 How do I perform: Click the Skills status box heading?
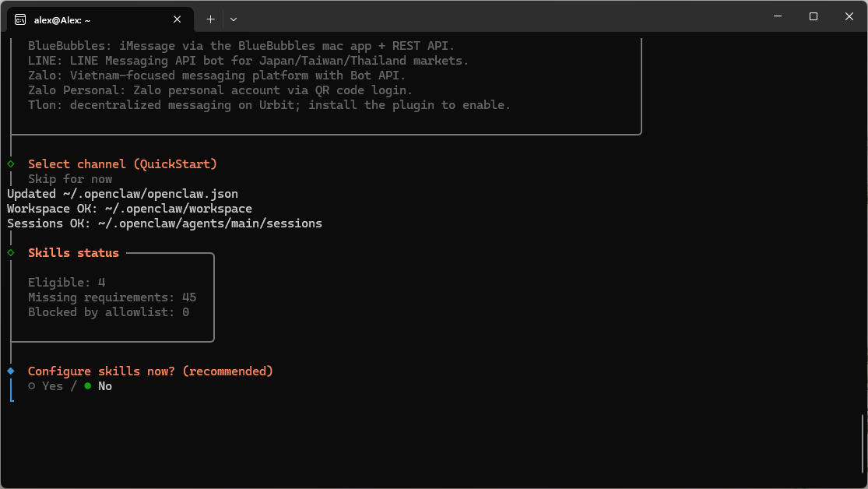pos(73,253)
